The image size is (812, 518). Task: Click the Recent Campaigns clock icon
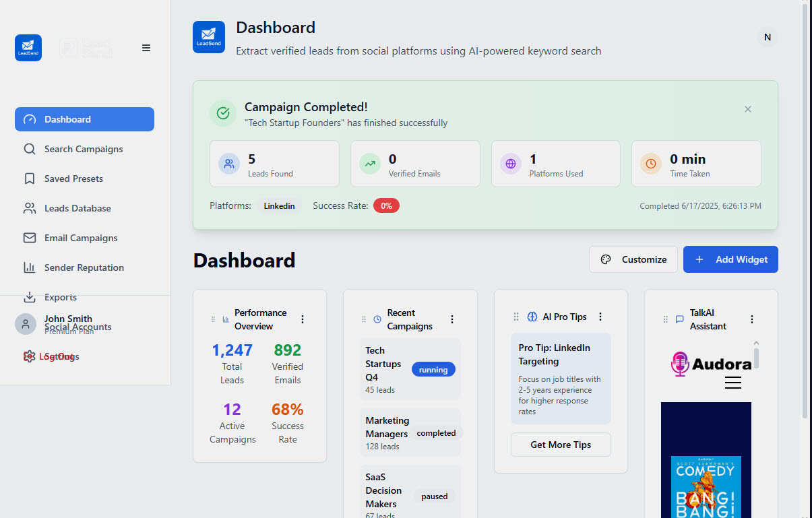pyautogui.click(x=377, y=319)
